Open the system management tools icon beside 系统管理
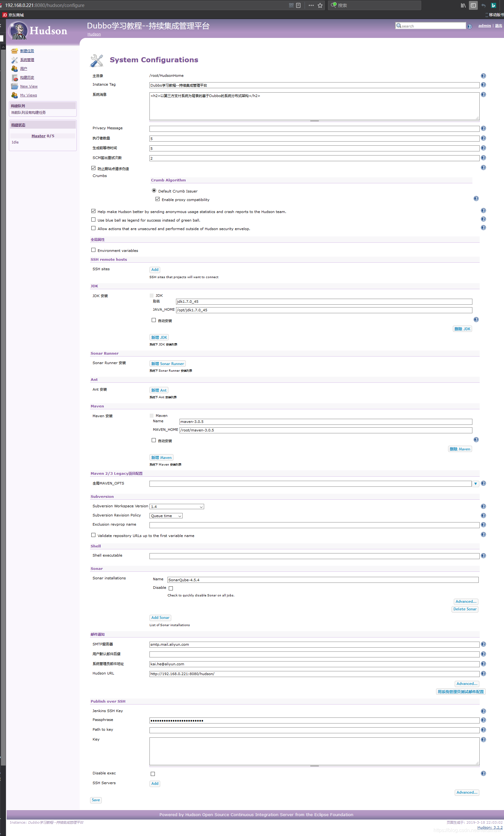This screenshot has height=836, width=504. [x=14, y=60]
